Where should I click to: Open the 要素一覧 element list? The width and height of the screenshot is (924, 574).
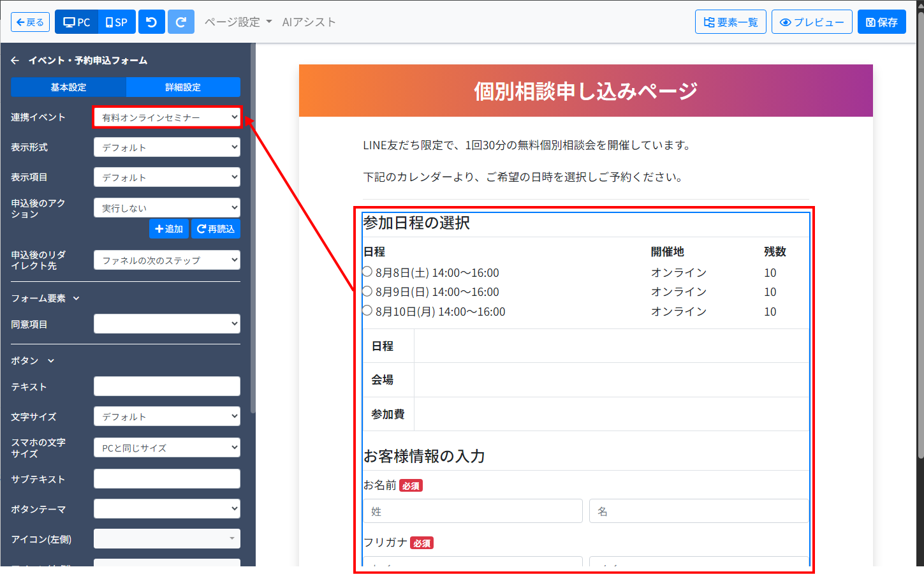(x=731, y=22)
